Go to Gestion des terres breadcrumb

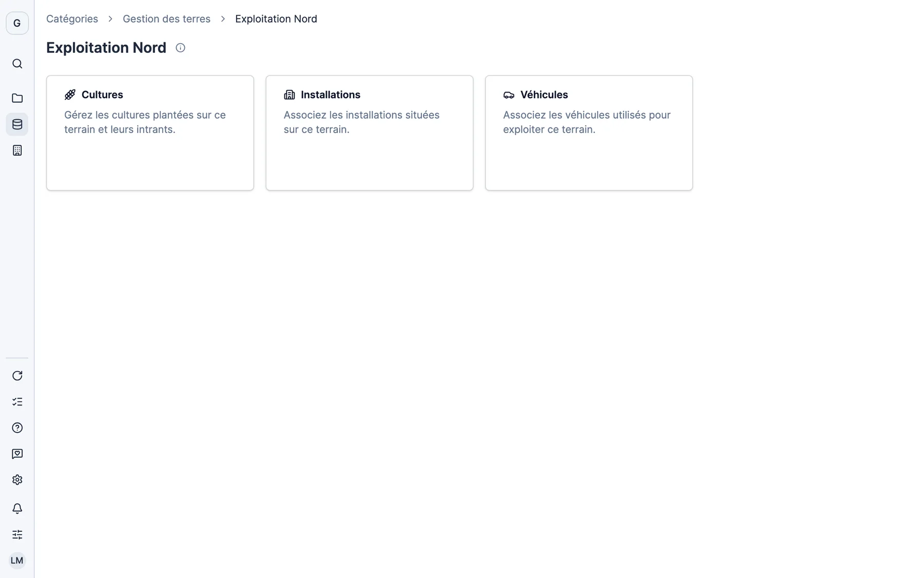(x=166, y=19)
